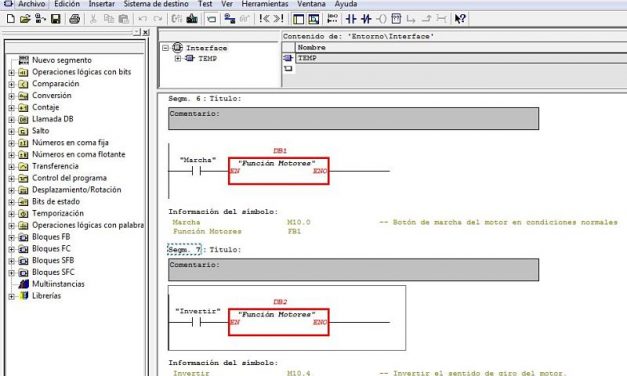Open the Insertar menu
This screenshot has width=627, height=376.
pyautogui.click(x=102, y=4)
